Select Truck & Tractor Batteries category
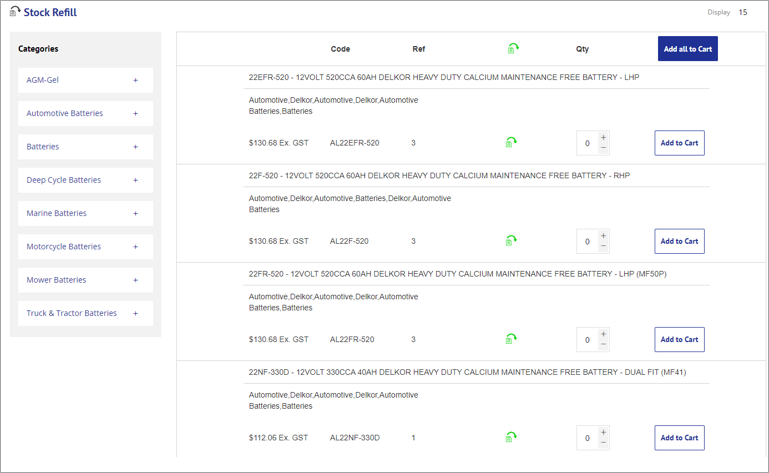769x473 pixels. [72, 313]
